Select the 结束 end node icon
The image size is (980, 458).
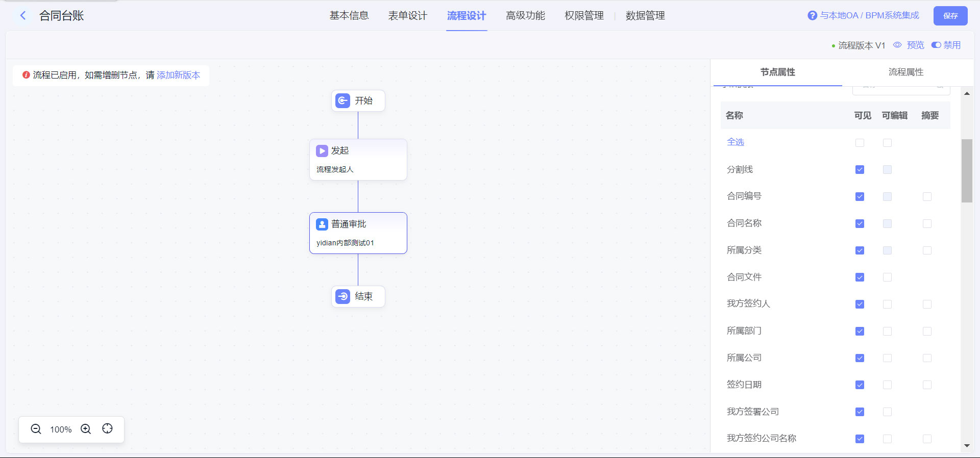click(342, 296)
